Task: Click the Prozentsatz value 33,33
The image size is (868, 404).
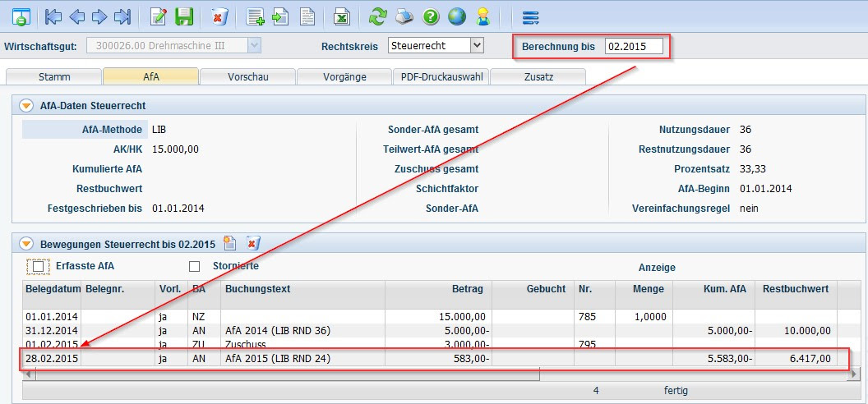Action: click(753, 169)
